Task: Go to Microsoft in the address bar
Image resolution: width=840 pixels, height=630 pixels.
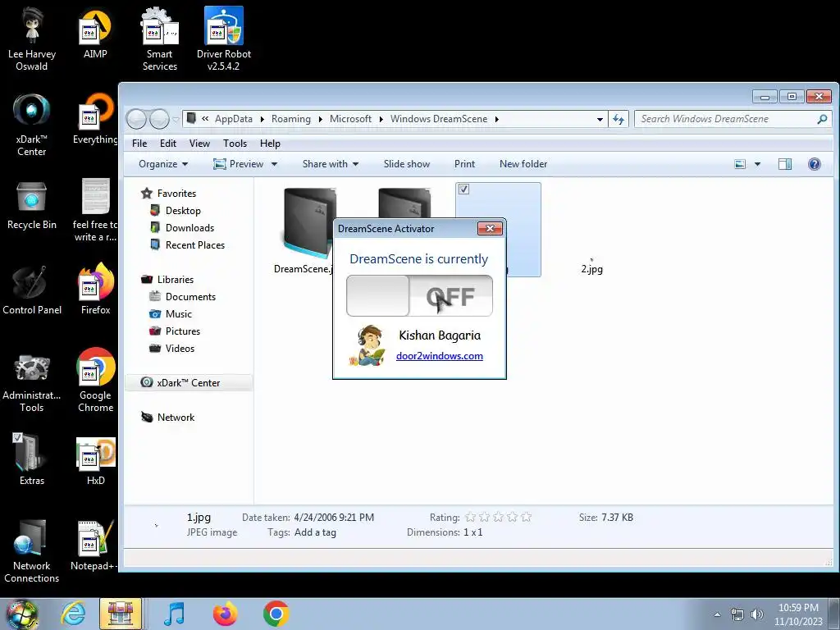Action: [x=350, y=119]
